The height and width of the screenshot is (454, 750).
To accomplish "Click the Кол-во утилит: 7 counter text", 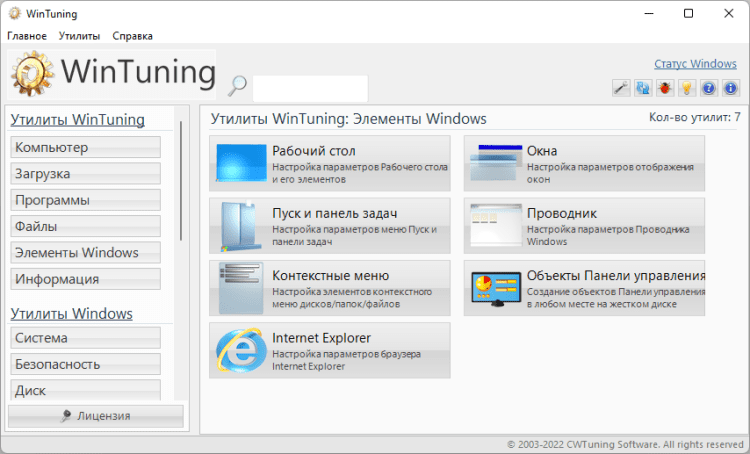I will pyautogui.click(x=695, y=117).
